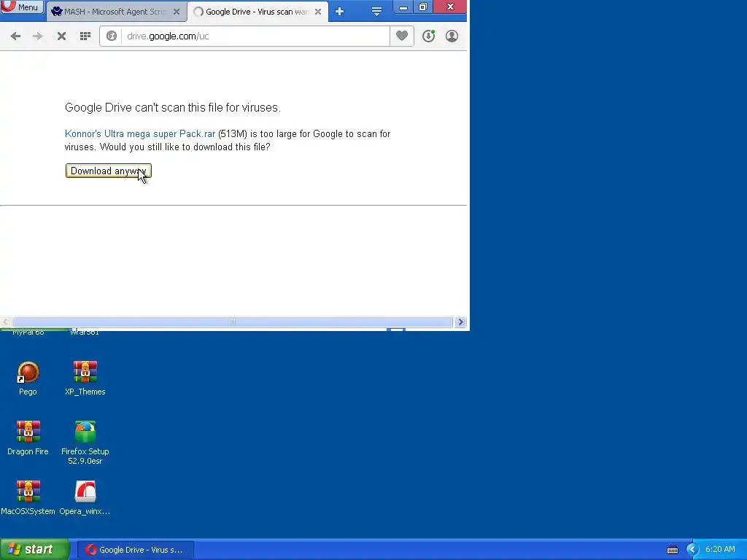Image resolution: width=747 pixels, height=560 pixels.
Task: Expand hidden system tray icons arrow
Action: [x=692, y=550]
